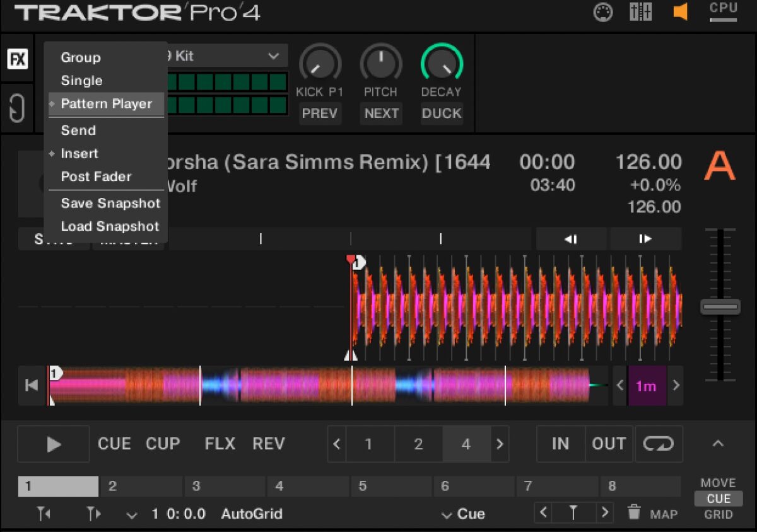Toggle REV reverse playback
The image size is (757, 532).
pyautogui.click(x=268, y=444)
